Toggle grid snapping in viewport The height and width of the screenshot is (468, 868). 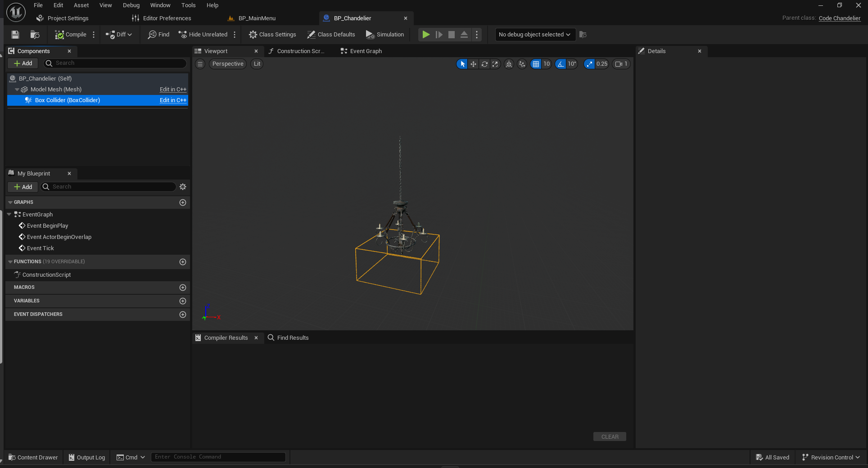pos(536,64)
